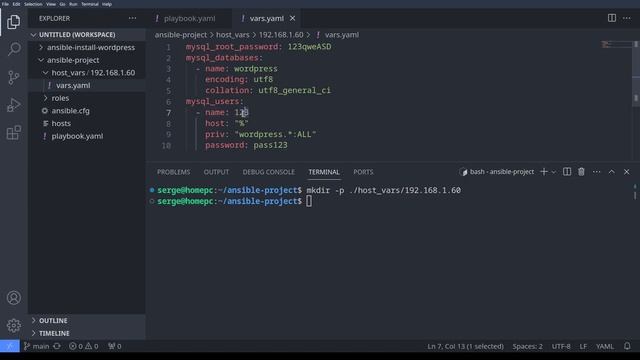Open the Run and Debug view
640x360 pixels.
point(13,105)
